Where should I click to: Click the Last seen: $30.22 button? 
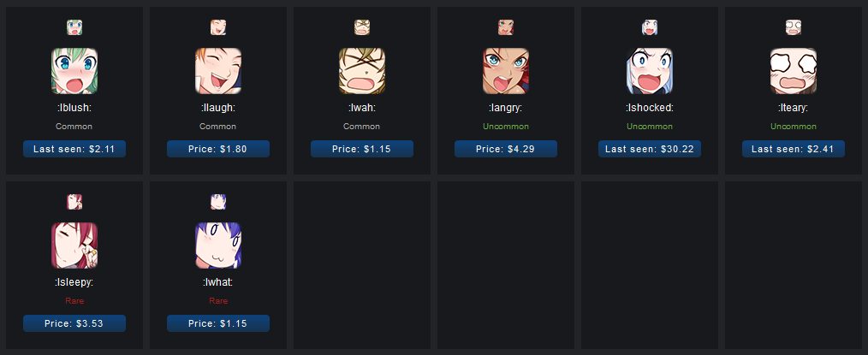click(x=650, y=149)
